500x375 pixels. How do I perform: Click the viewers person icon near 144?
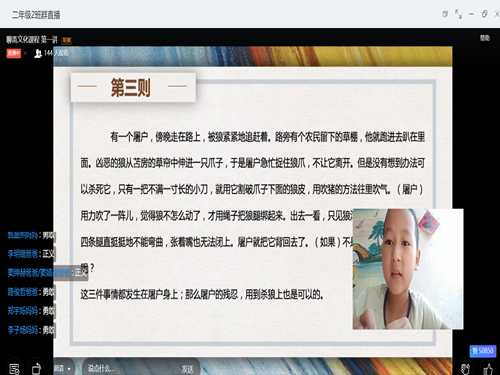(38, 53)
